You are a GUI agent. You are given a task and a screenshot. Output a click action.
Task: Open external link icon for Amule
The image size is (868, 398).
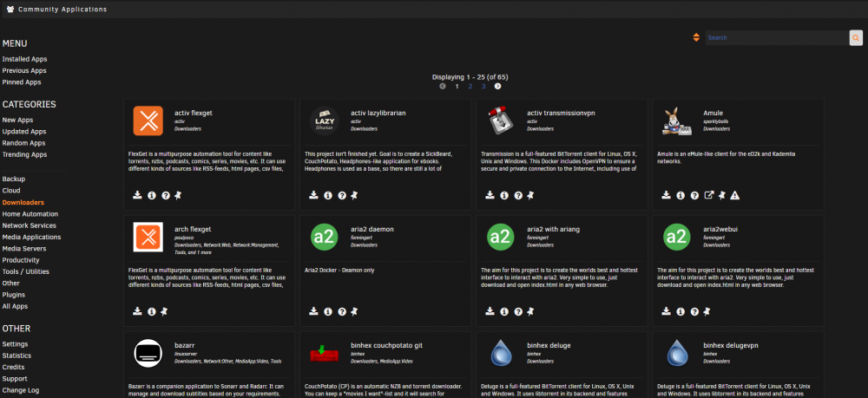click(x=708, y=195)
